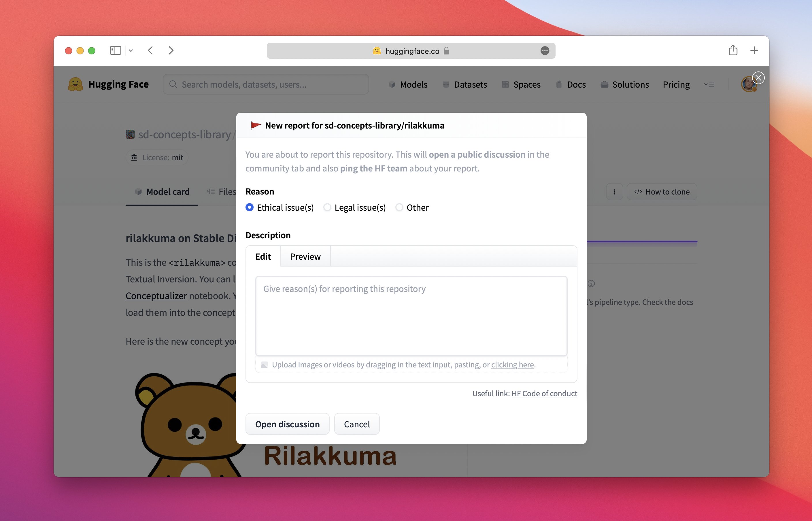Click the Docs navigation icon
Screen dimensions: 812x521
(559, 84)
